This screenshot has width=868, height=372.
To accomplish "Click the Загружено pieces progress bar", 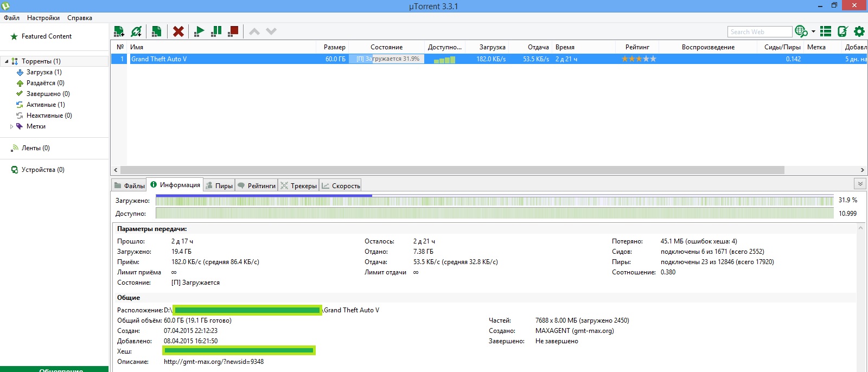I will point(494,201).
